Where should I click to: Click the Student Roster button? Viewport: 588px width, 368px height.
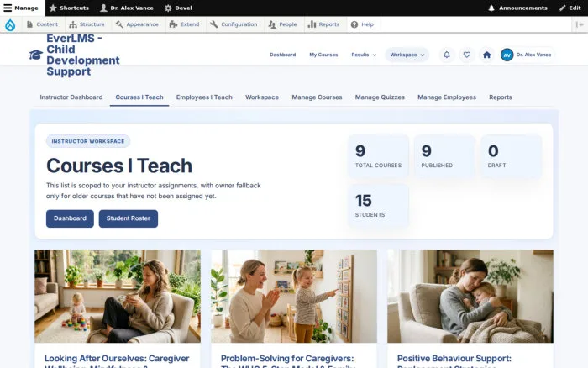pyautogui.click(x=129, y=218)
